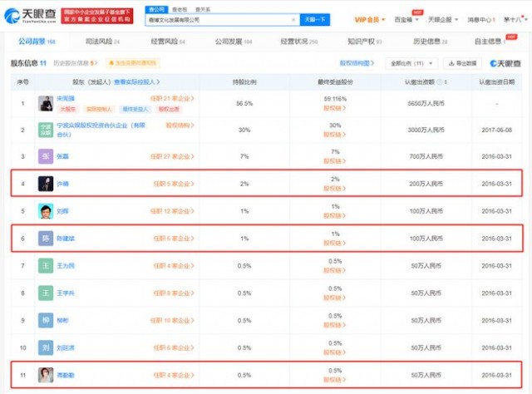This screenshot has height=394, width=532.
Task: Click the info icon beside 认缴出资额
Action: pyautogui.click(x=440, y=82)
